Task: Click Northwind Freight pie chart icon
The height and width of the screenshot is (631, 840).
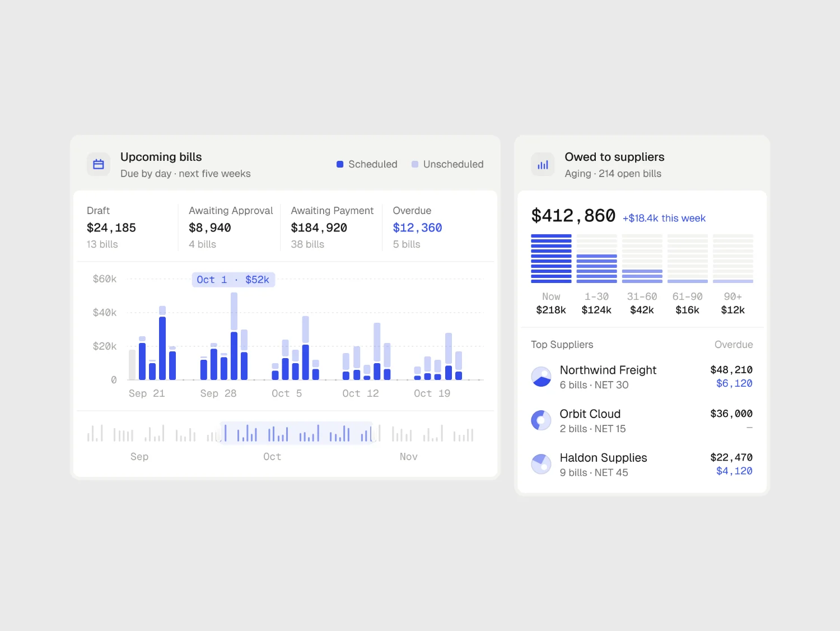Action: [x=541, y=377]
